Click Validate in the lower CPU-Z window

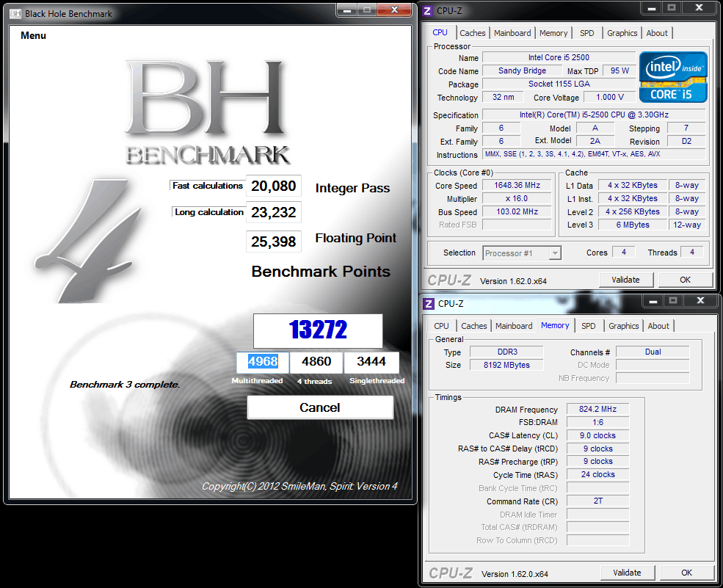coord(627,573)
